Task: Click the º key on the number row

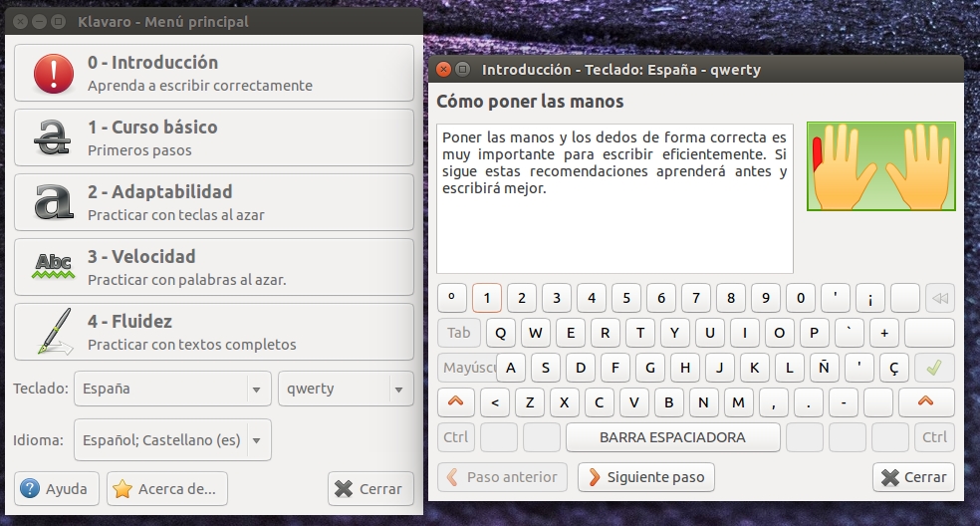Action: pos(452,298)
